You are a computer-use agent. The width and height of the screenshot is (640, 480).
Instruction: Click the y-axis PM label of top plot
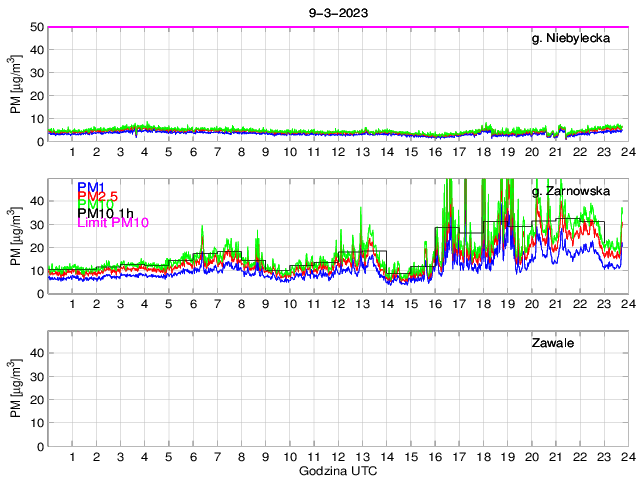coord(17,84)
